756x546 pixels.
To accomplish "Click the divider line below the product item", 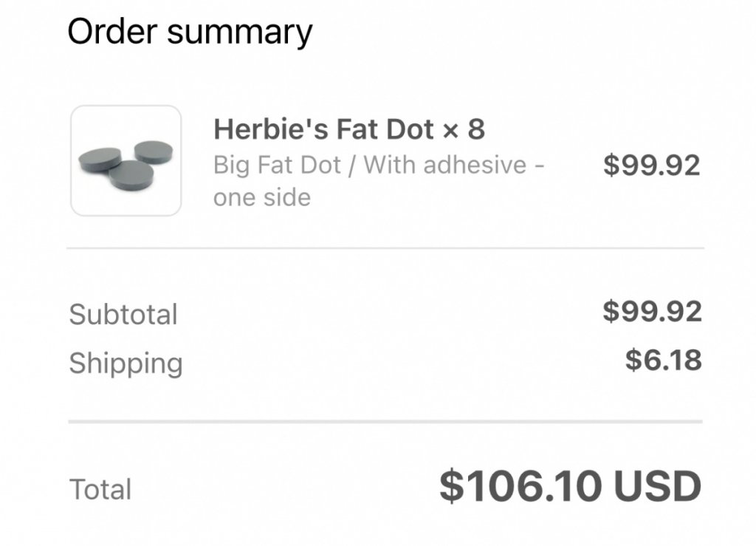I will [385, 248].
